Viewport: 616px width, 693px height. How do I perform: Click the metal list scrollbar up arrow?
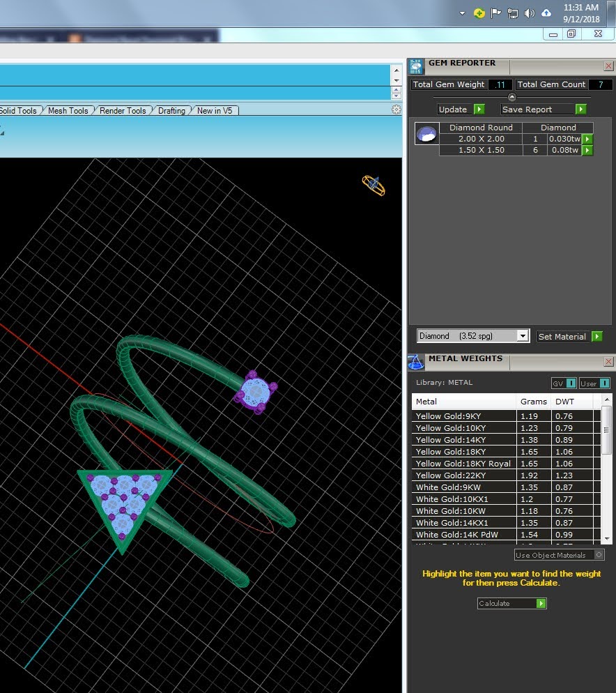pyautogui.click(x=607, y=399)
